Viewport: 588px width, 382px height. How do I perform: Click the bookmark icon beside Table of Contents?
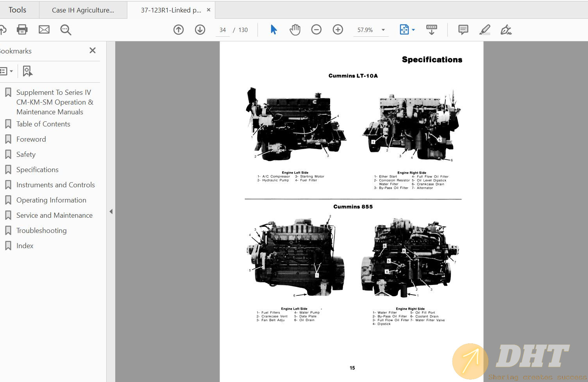[8, 124]
